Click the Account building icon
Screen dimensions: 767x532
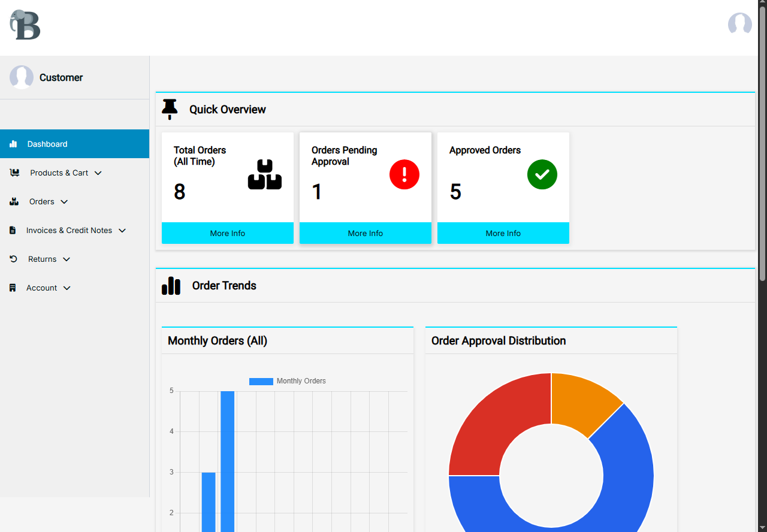[x=13, y=288]
